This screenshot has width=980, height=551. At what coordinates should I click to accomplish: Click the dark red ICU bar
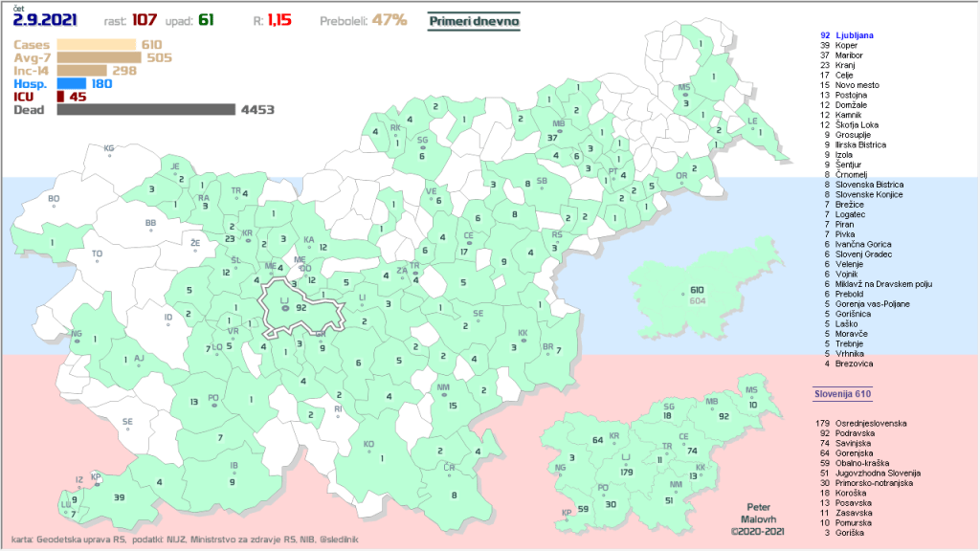tap(60, 96)
